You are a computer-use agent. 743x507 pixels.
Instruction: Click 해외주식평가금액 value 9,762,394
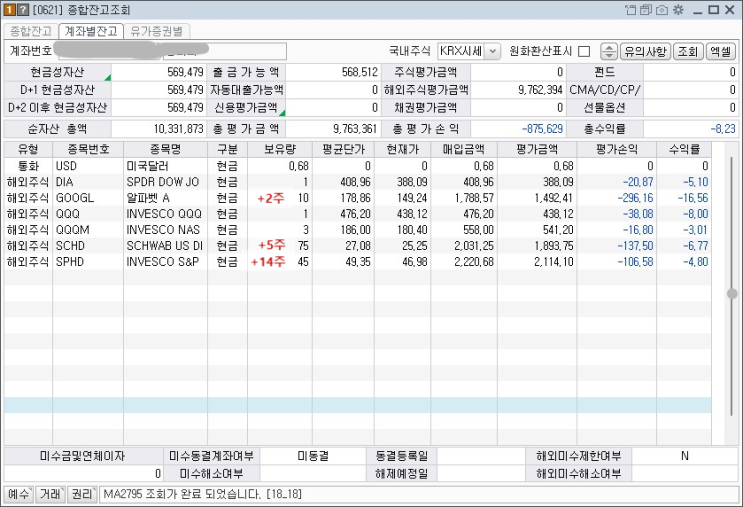(540, 90)
